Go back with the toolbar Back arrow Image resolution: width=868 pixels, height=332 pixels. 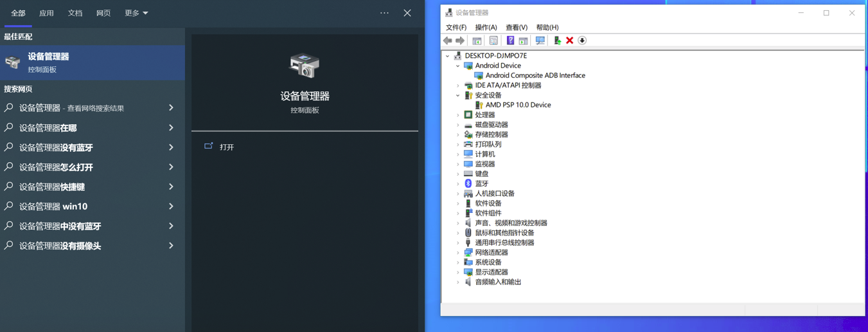pos(448,41)
